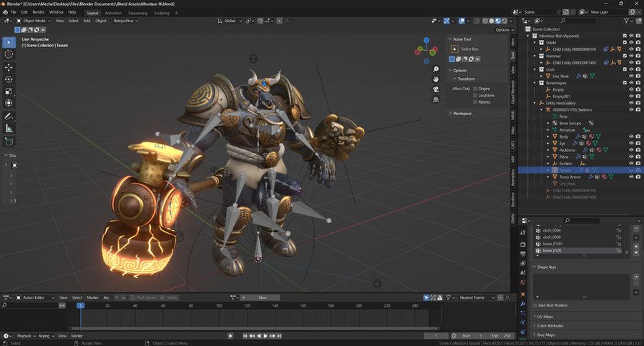Enable Affect Only Origins checkbox
The image size is (644, 346).
(x=475, y=89)
